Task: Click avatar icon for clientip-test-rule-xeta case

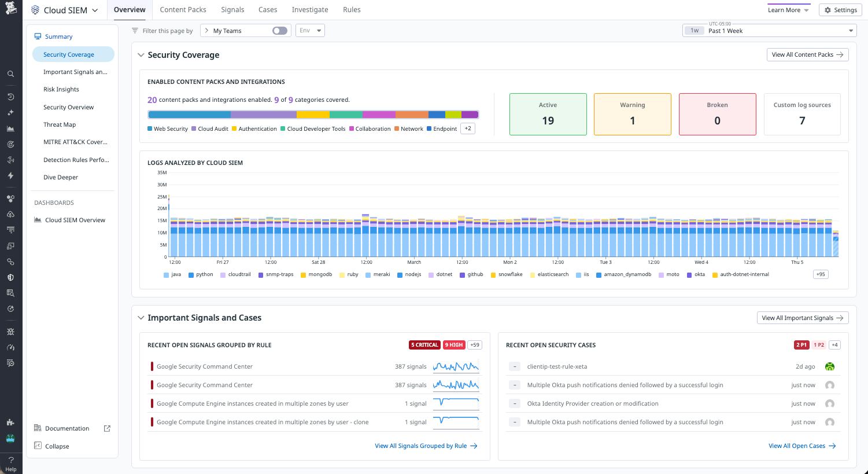Action: pyautogui.click(x=830, y=366)
